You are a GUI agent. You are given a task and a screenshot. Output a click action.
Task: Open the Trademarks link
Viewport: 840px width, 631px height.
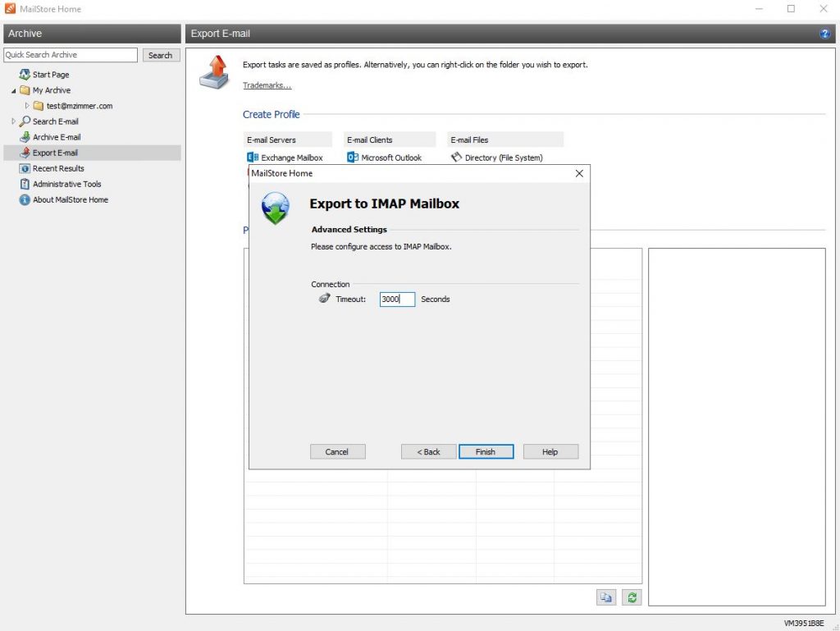coord(267,85)
